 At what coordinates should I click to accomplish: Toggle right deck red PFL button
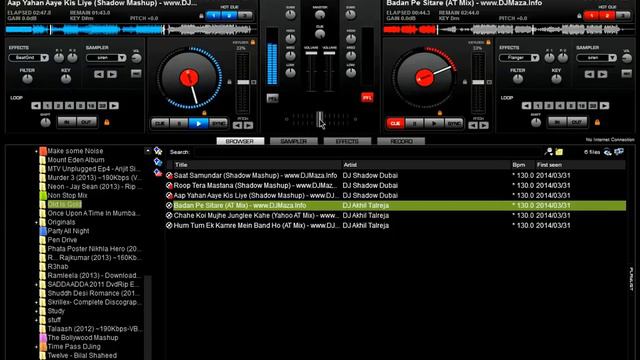click(x=367, y=98)
